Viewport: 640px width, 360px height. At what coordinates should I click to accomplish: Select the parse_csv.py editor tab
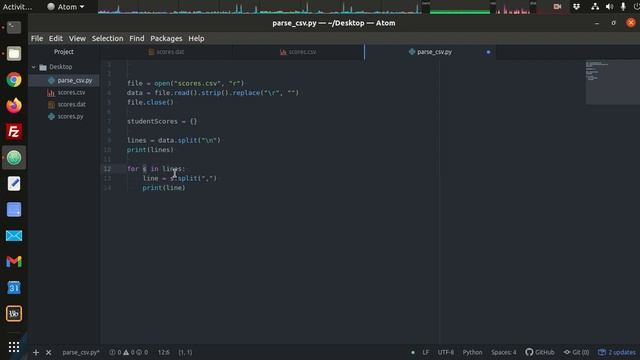[x=430, y=52]
